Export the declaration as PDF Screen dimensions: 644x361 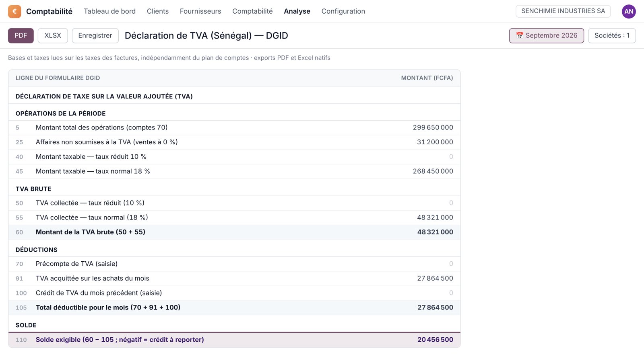[x=21, y=35]
